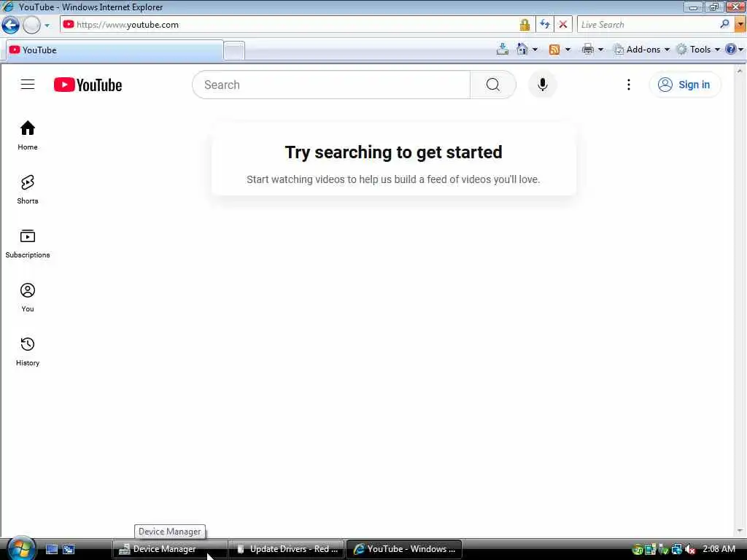Image resolution: width=747 pixels, height=560 pixels.
Task: Go to Home in the sidebar
Action: point(28,135)
